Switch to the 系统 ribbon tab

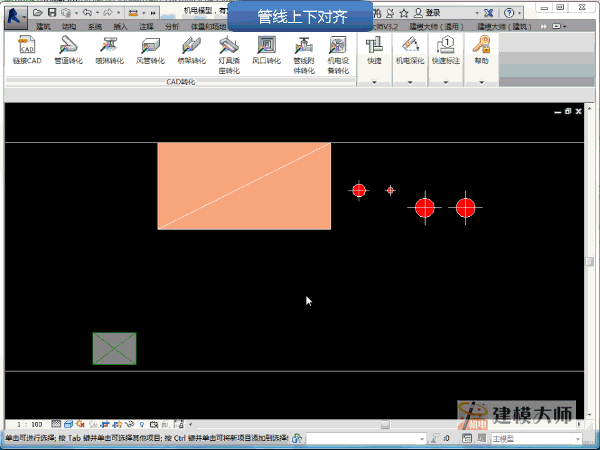pyautogui.click(x=95, y=26)
